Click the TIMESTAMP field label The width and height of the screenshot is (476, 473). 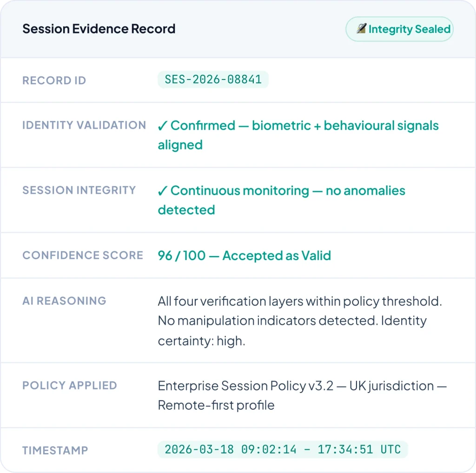pos(55,450)
